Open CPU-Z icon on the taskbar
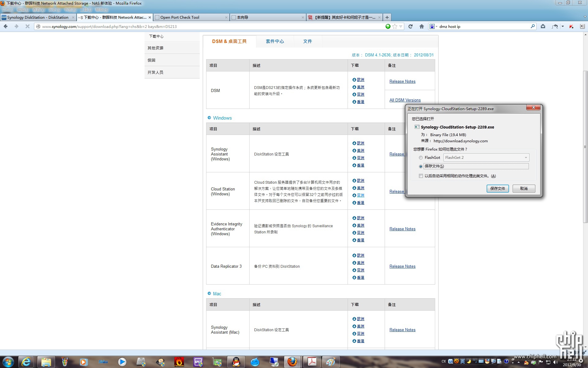This screenshot has width=588, height=368. (198, 362)
